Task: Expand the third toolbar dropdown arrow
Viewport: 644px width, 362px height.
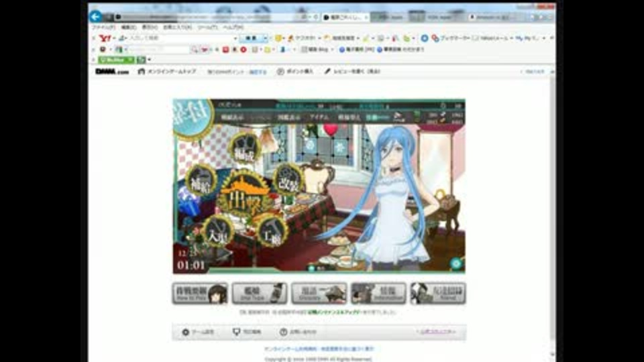Action: 149,60
